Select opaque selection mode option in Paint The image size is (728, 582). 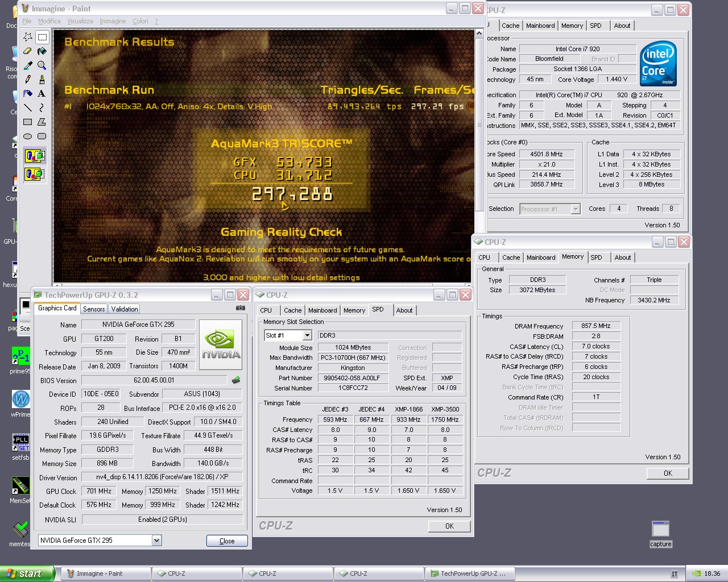tap(35, 156)
